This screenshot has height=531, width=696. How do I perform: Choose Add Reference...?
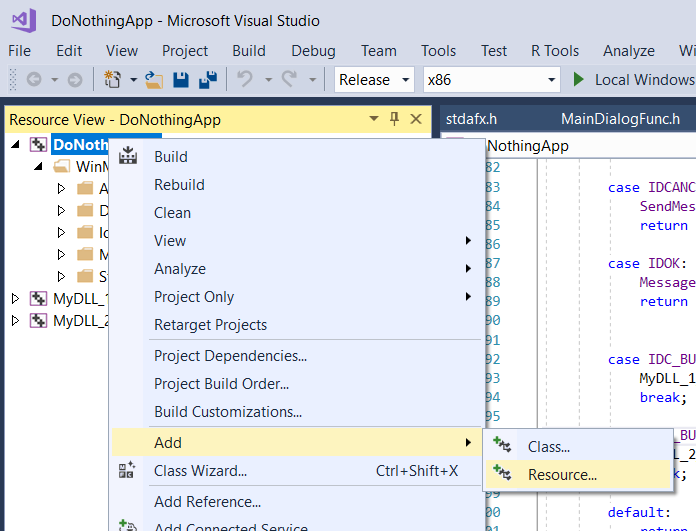coord(296,502)
